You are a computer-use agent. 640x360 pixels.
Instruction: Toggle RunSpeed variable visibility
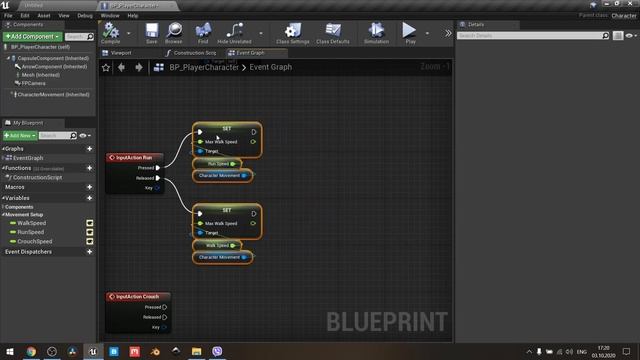pos(89,232)
